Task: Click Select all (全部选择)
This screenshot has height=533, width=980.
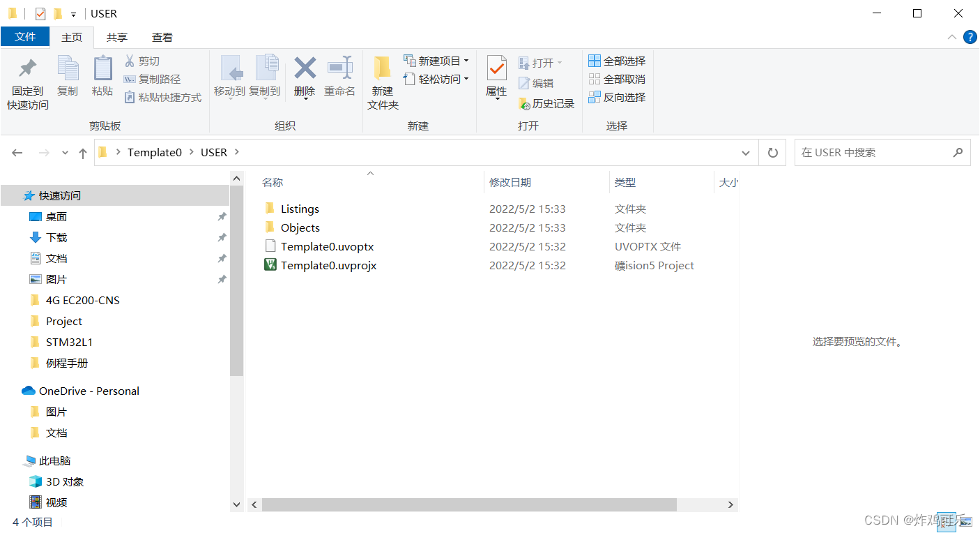Action: pos(617,61)
